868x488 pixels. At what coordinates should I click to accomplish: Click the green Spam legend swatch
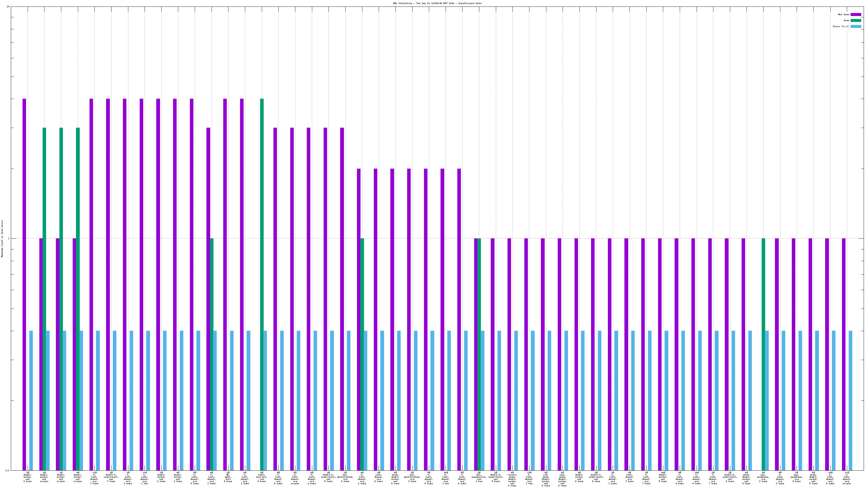click(856, 21)
